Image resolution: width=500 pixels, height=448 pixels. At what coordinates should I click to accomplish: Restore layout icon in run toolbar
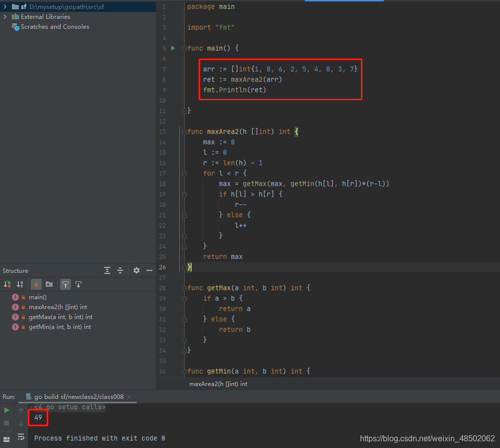tap(6, 440)
